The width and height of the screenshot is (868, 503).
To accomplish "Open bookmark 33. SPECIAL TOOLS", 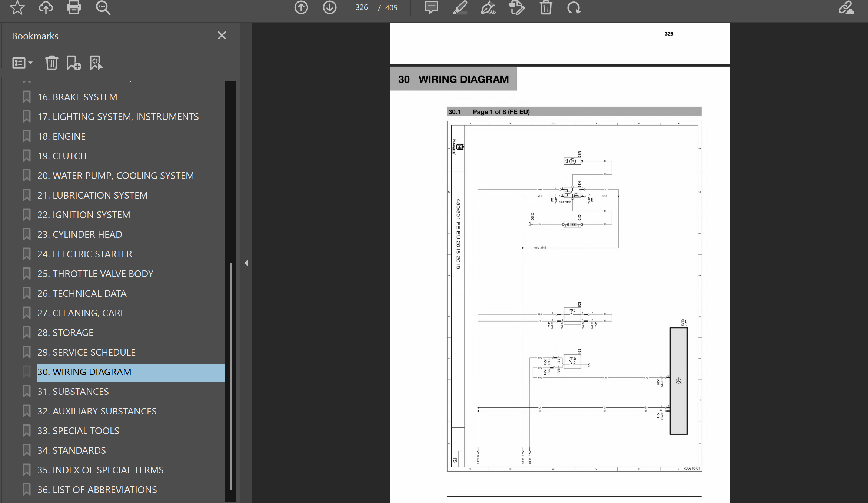I will (x=78, y=431).
